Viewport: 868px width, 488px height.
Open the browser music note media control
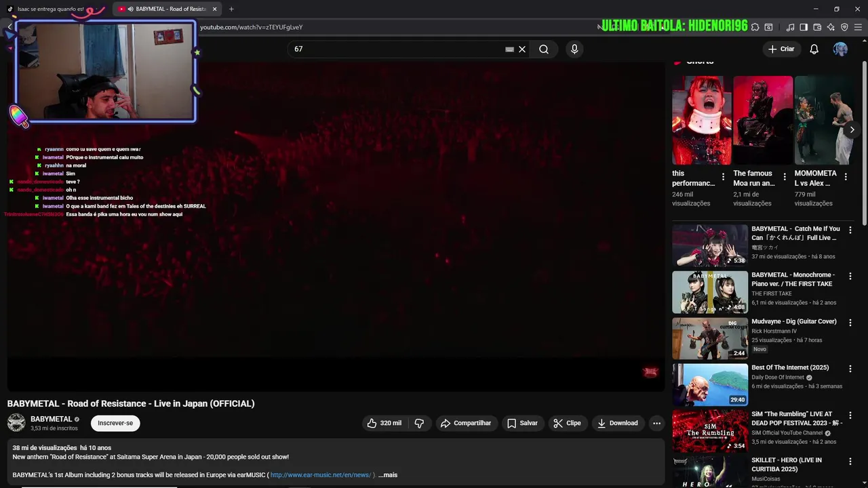[x=790, y=27]
